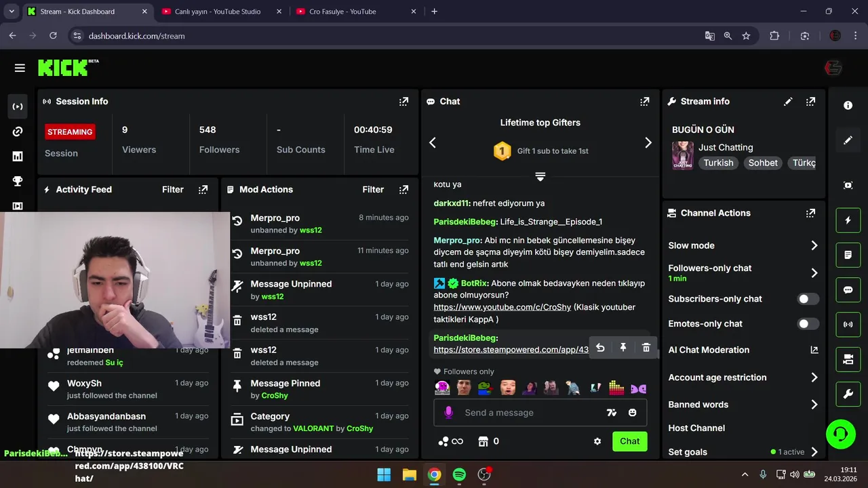
Task: Show next top gifters slide
Action: click(x=648, y=142)
